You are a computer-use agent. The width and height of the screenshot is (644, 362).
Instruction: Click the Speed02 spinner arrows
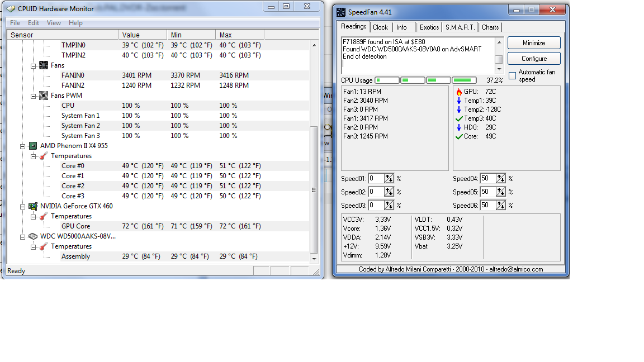(x=389, y=192)
